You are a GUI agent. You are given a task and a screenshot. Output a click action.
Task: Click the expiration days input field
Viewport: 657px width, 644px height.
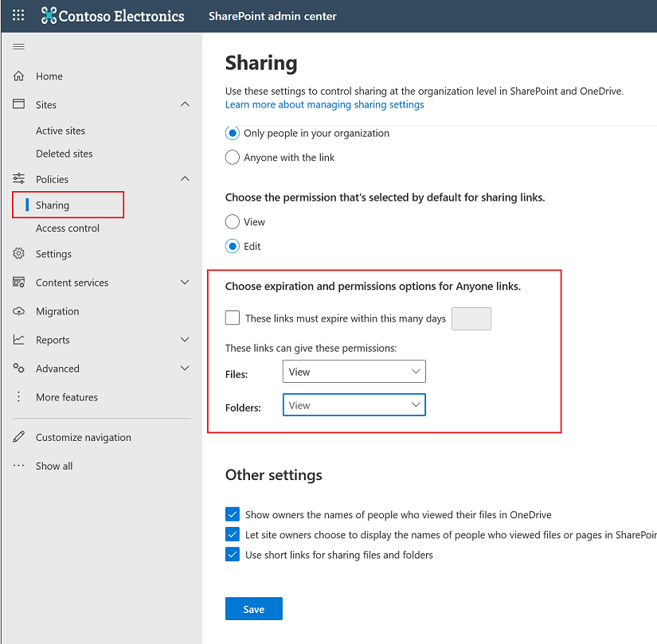[471, 318]
